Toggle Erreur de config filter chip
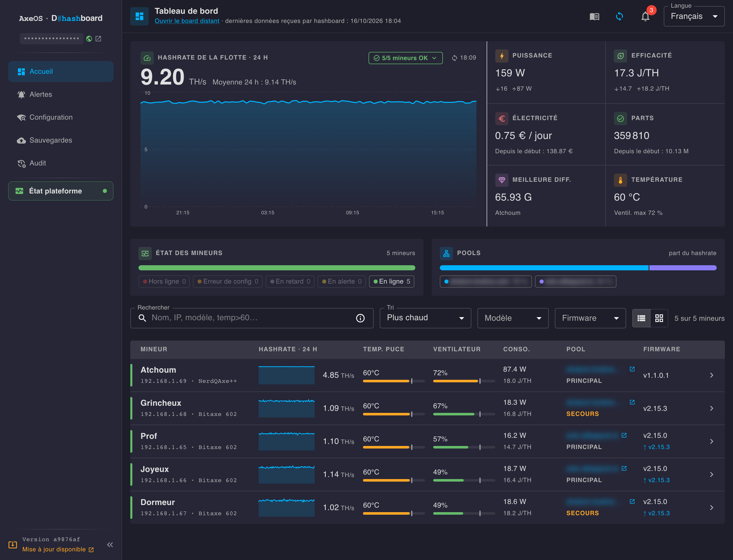 click(x=228, y=281)
